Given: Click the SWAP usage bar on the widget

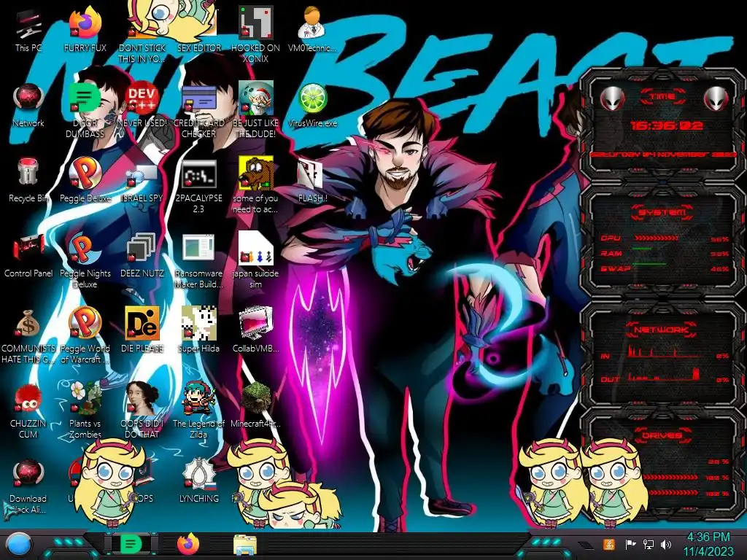Looking at the screenshot, I should (x=649, y=264).
